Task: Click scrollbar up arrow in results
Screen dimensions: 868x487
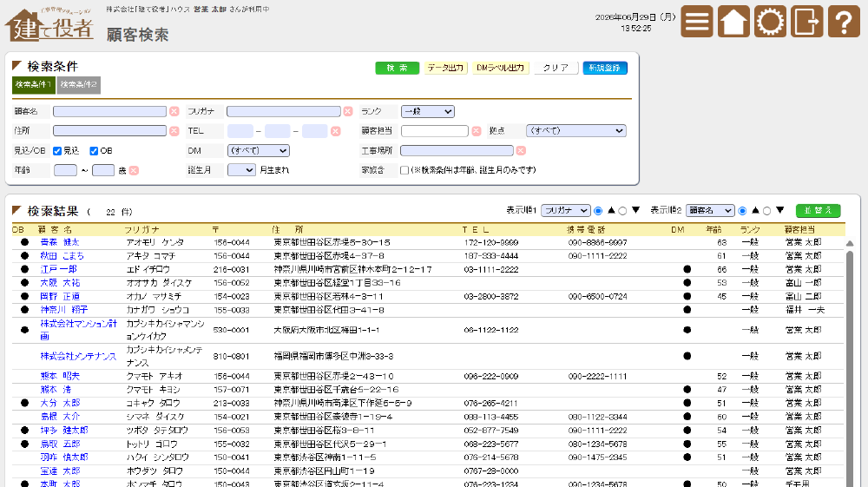Action: coord(850,243)
